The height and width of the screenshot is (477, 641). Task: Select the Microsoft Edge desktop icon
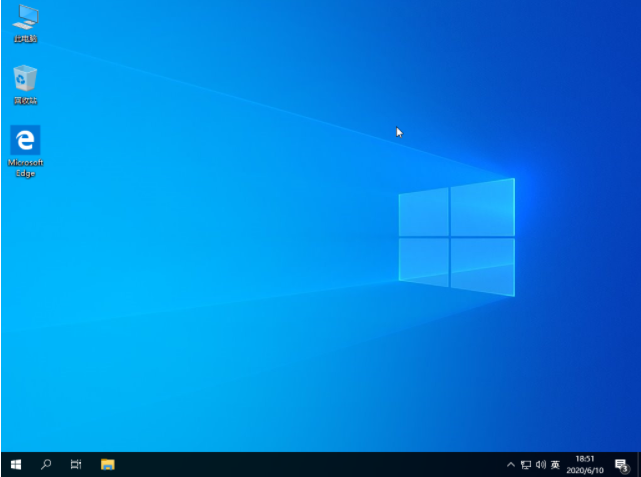(x=25, y=140)
